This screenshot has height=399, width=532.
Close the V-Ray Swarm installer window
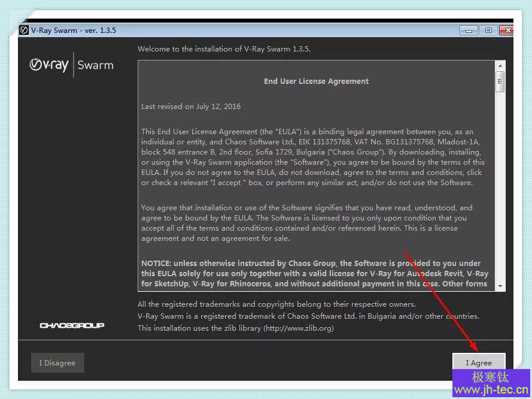tap(506, 31)
